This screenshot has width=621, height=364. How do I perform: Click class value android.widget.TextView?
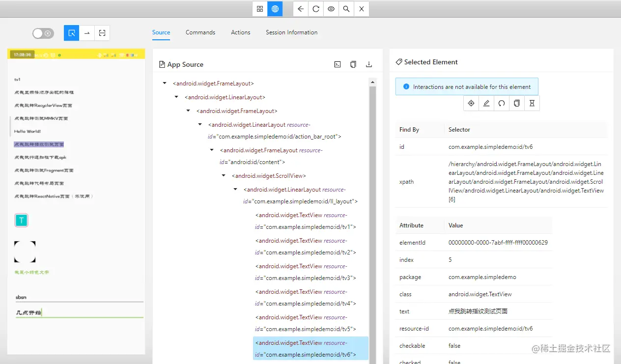pos(480,294)
